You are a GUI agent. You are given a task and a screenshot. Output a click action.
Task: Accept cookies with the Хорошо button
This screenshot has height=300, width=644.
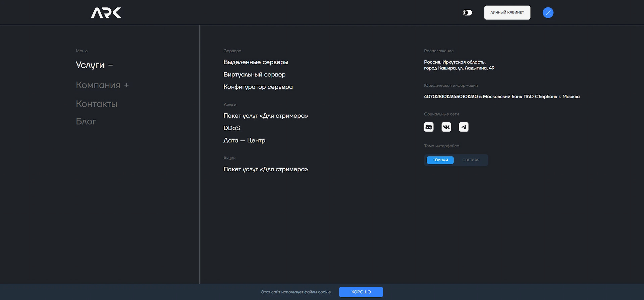point(361,292)
